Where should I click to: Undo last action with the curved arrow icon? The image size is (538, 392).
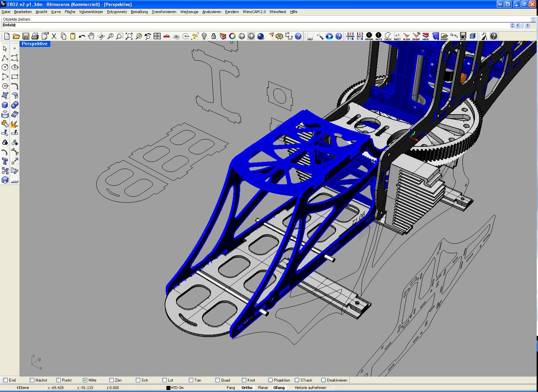tap(82, 36)
